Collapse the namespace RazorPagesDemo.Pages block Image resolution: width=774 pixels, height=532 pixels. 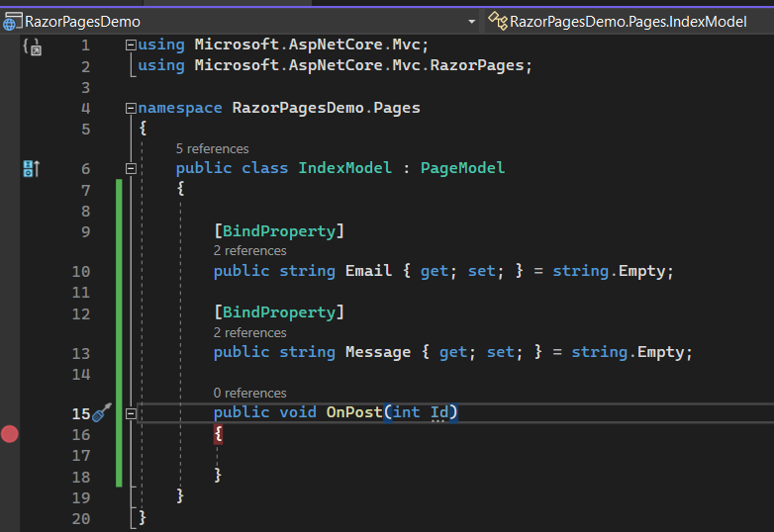click(131, 108)
